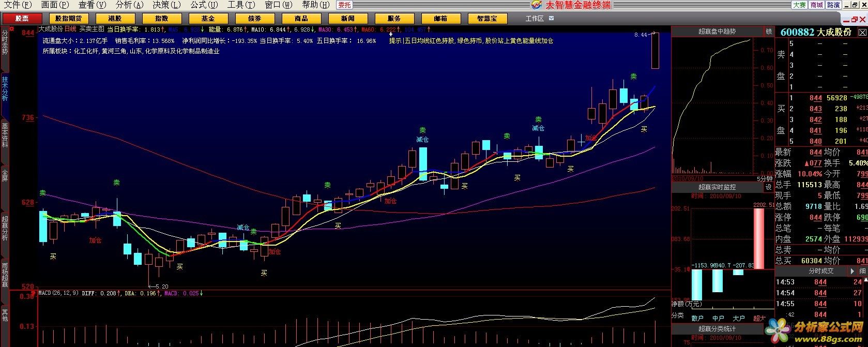The width and height of the screenshot is (868, 347).
Task: Click the 散户 category label
Action: click(x=697, y=318)
